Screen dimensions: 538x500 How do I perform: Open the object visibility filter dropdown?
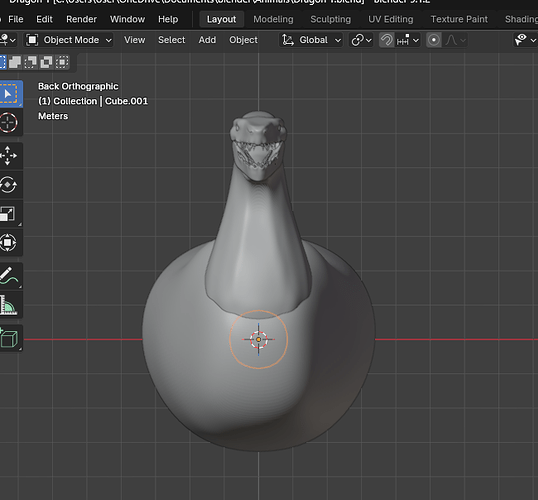click(525, 40)
